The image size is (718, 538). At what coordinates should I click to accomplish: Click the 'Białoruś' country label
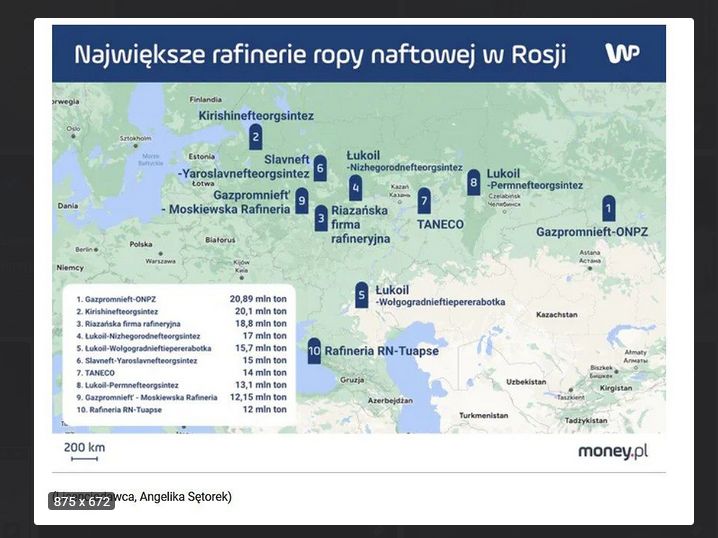(220, 240)
